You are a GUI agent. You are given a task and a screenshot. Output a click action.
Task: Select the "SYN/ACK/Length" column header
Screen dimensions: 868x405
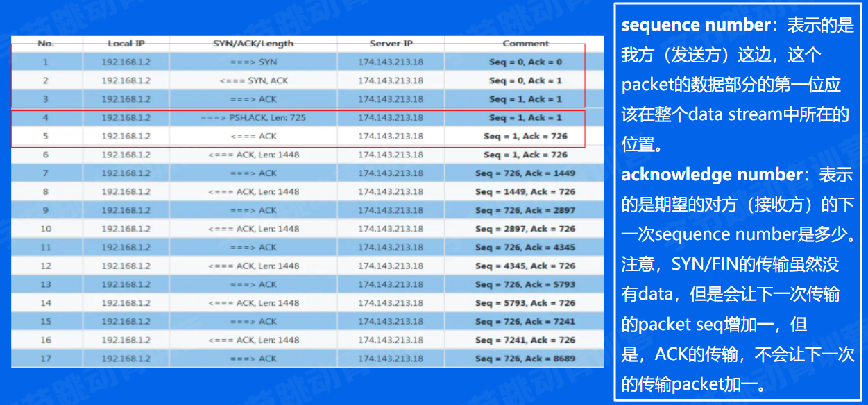[253, 44]
